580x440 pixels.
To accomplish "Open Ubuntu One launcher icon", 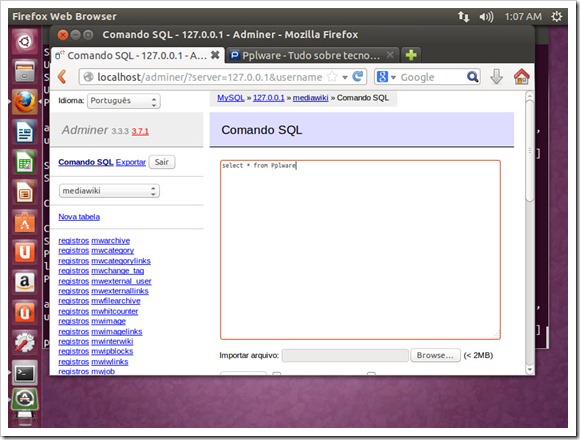I will click(25, 253).
